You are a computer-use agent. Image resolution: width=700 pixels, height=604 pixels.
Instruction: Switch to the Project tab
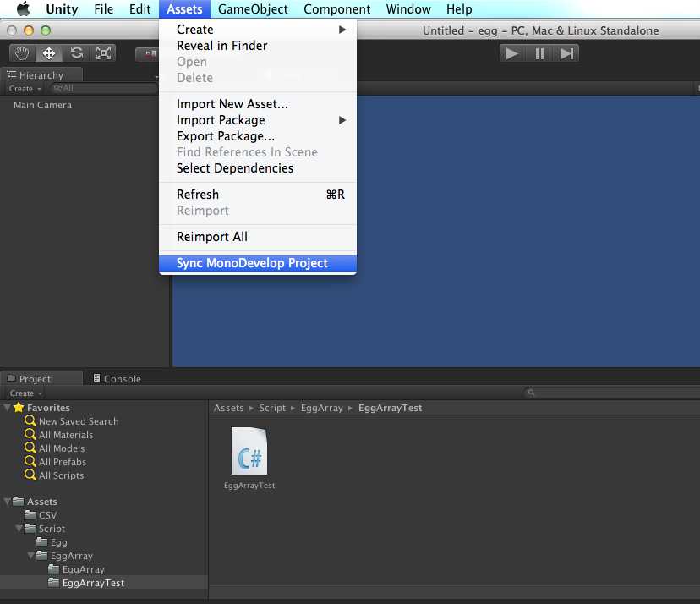41,378
